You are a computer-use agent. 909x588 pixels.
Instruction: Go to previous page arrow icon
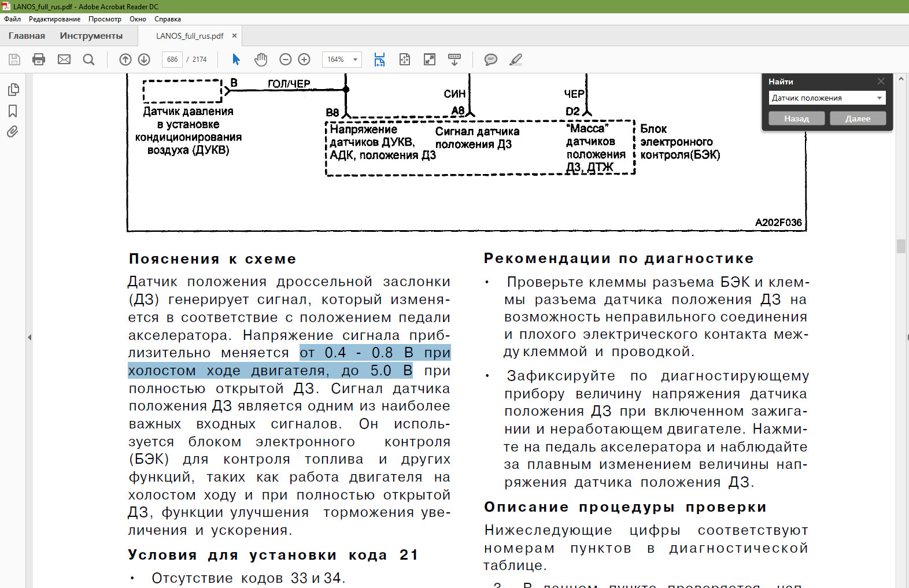(x=125, y=60)
